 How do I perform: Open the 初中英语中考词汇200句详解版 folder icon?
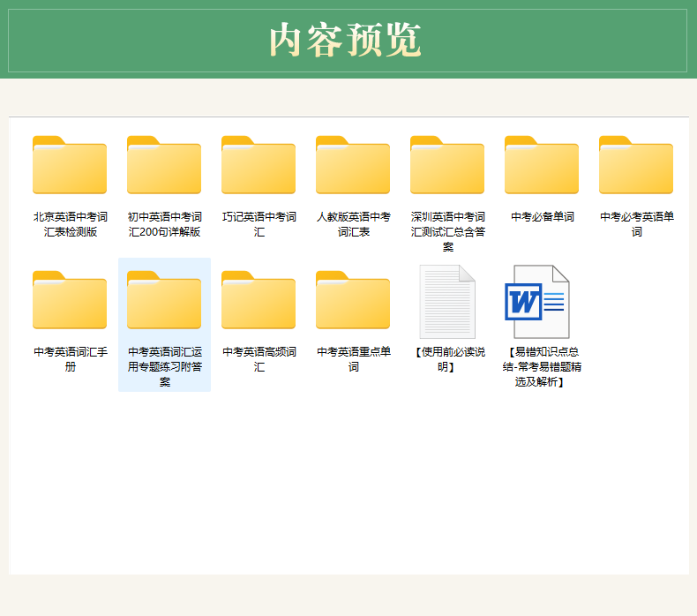tap(164, 165)
